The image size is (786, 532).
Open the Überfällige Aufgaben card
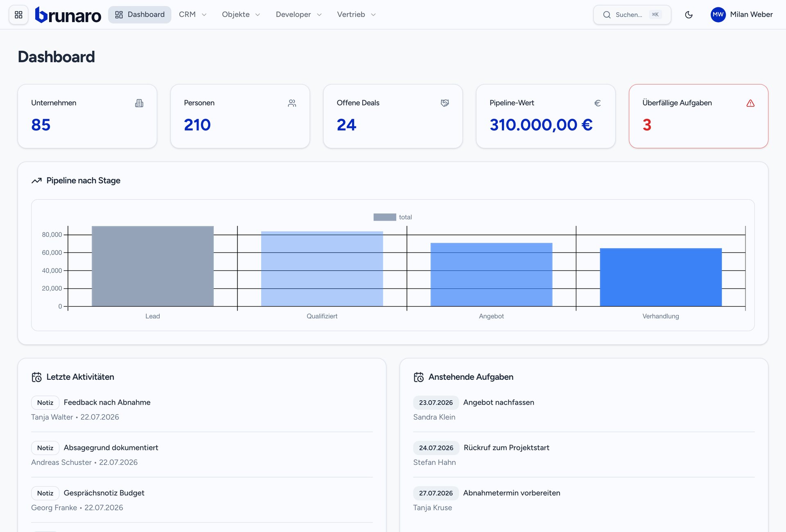coord(698,116)
